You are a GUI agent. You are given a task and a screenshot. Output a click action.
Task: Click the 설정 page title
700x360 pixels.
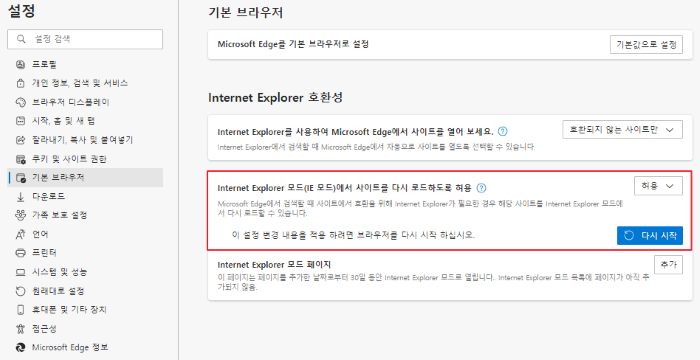[x=21, y=12]
